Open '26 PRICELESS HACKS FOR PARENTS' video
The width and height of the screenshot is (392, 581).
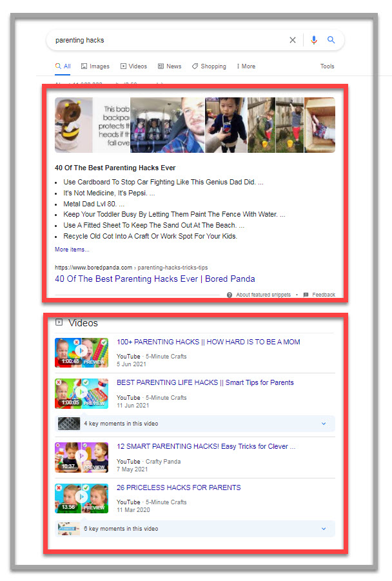[179, 487]
